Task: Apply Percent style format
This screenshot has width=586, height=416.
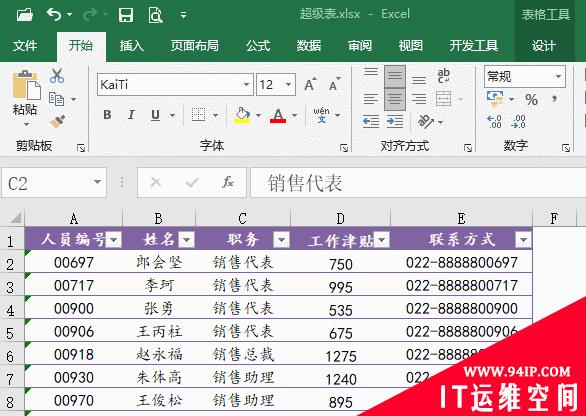Action: tap(531, 99)
